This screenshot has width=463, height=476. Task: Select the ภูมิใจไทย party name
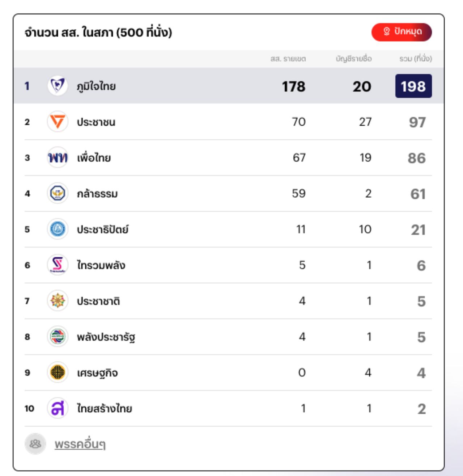[x=96, y=86]
